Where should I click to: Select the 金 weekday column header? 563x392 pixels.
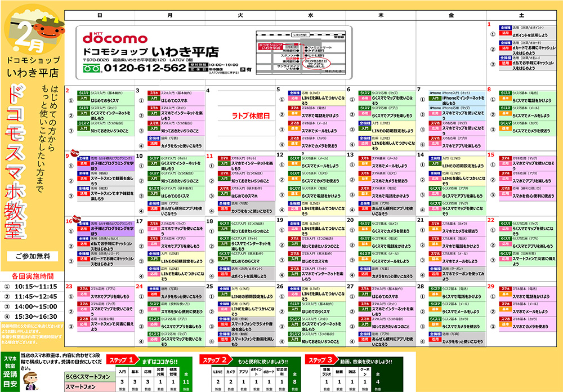(x=451, y=15)
